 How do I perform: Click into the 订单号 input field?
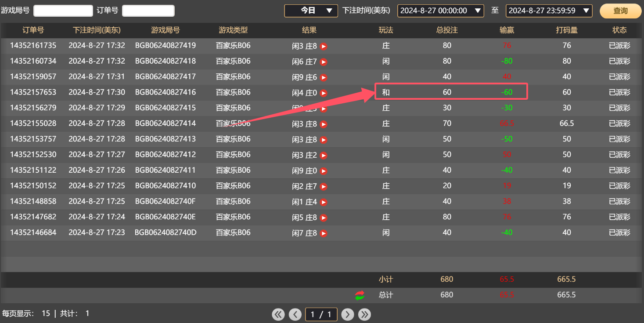click(x=148, y=11)
